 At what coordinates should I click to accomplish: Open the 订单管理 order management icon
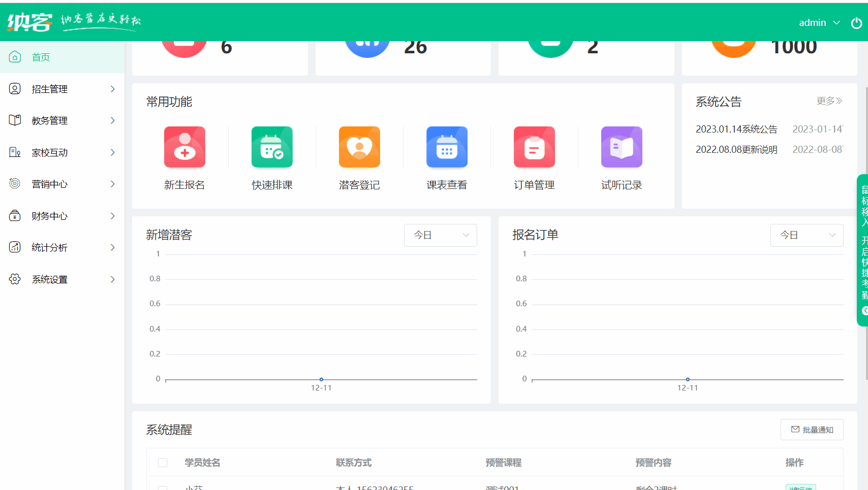(x=534, y=147)
